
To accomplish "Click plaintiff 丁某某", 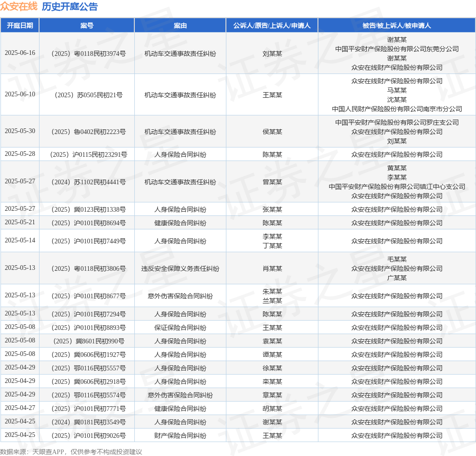I will point(272,246).
